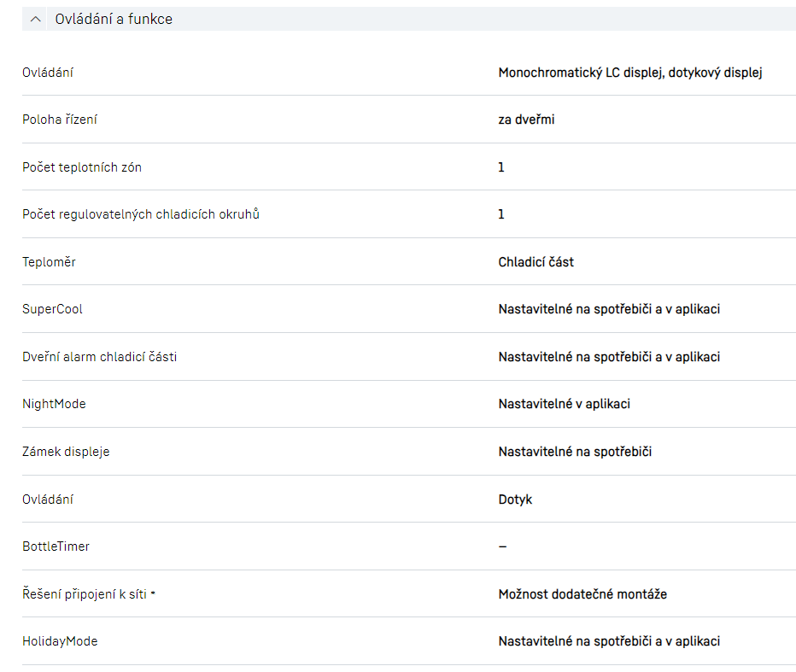Image resolution: width=796 pixels, height=672 pixels.
Task: Click the Chladicí část value
Action: click(x=536, y=262)
